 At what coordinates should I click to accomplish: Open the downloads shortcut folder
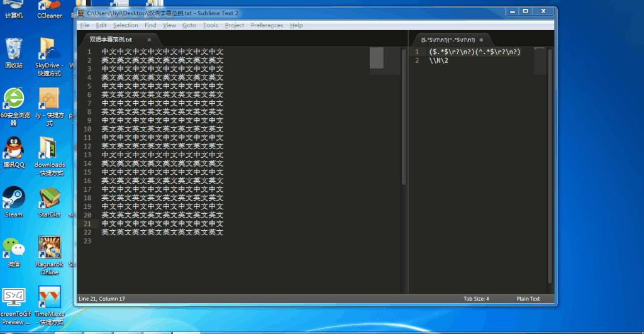[x=49, y=148]
